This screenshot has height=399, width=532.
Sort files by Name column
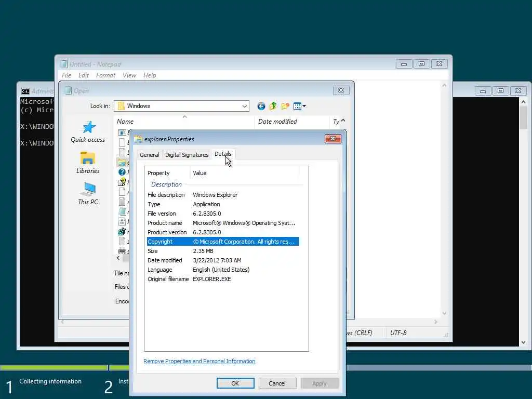tap(185, 122)
